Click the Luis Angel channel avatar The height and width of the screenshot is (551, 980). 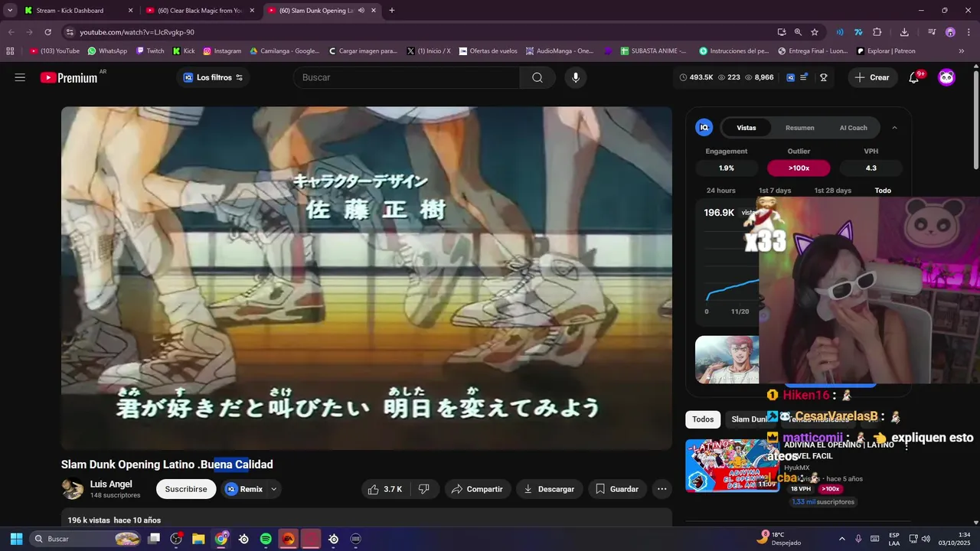tap(73, 489)
